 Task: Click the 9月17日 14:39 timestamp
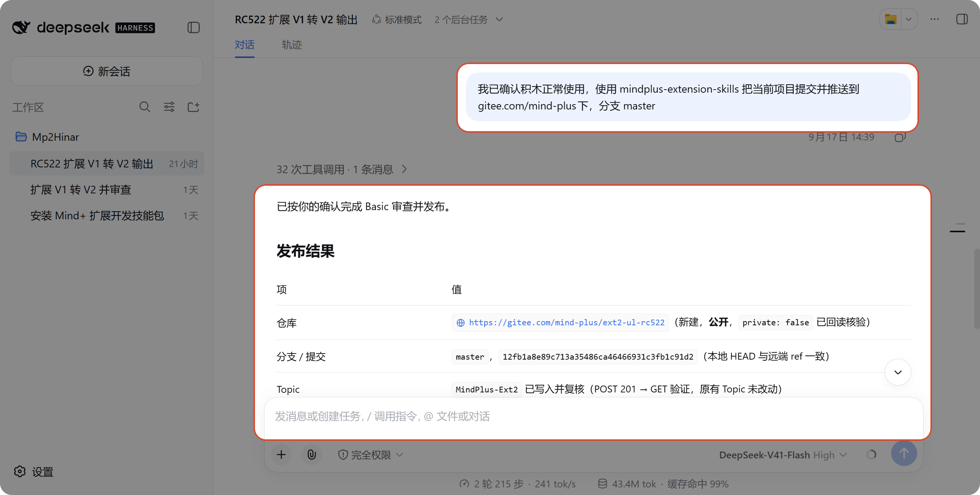click(x=841, y=137)
